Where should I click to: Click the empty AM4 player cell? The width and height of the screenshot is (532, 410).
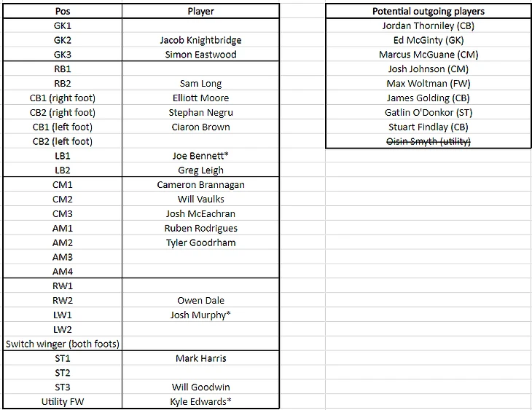click(x=200, y=272)
